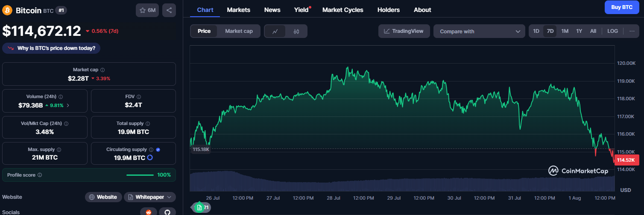Open the Market Cycles tab
This screenshot has height=215, width=644.
(x=343, y=10)
